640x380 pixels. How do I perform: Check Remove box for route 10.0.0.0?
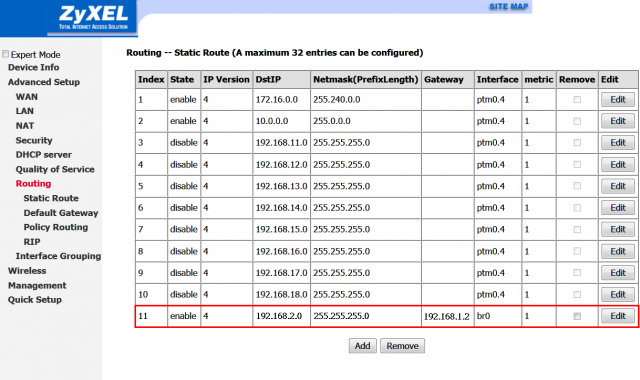click(577, 121)
